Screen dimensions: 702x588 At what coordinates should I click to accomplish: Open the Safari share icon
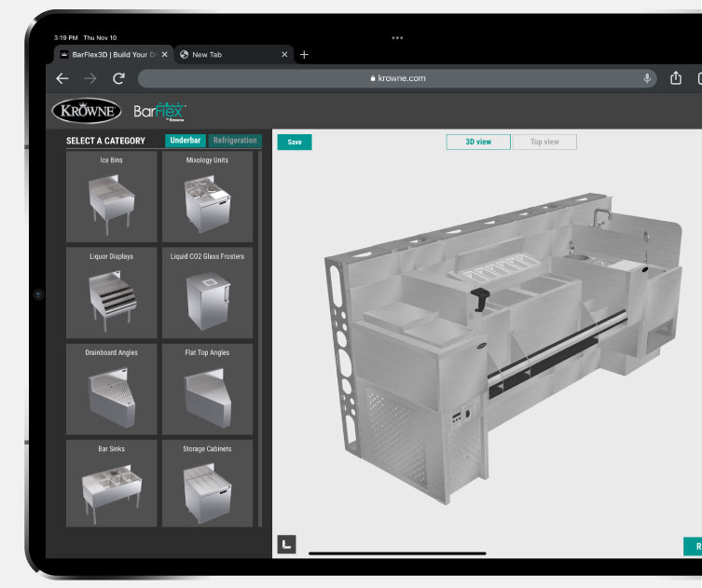pos(676,78)
